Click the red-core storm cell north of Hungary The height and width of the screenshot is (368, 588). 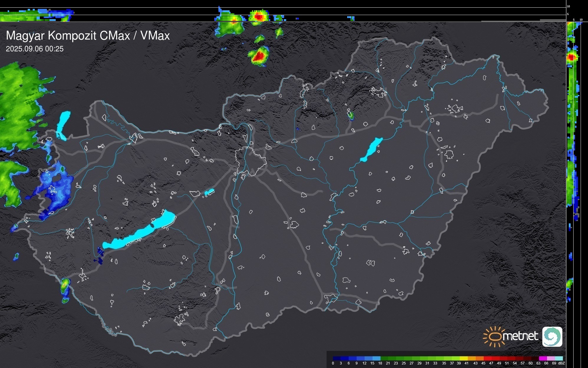click(259, 56)
